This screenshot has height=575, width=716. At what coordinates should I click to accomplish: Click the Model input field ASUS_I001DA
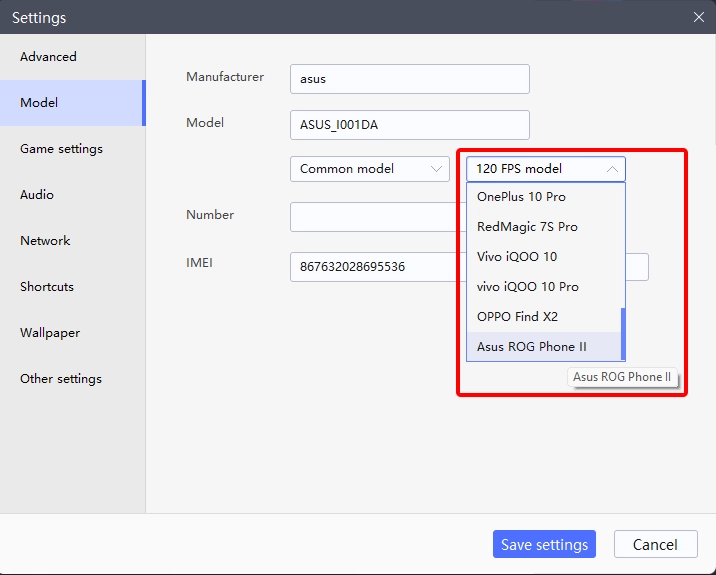click(410, 125)
